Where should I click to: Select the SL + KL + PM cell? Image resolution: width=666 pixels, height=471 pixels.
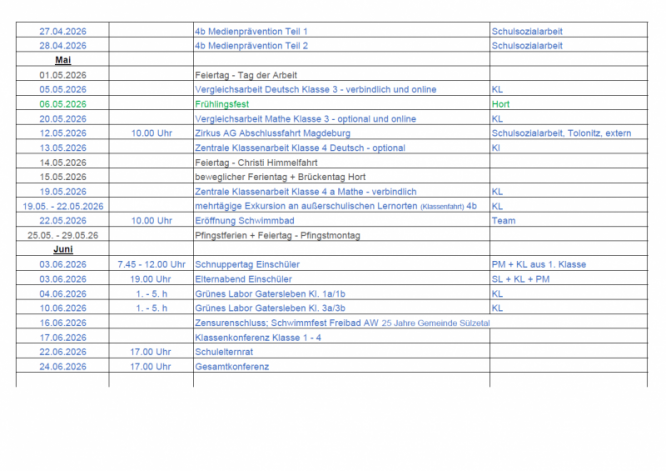[x=521, y=279]
